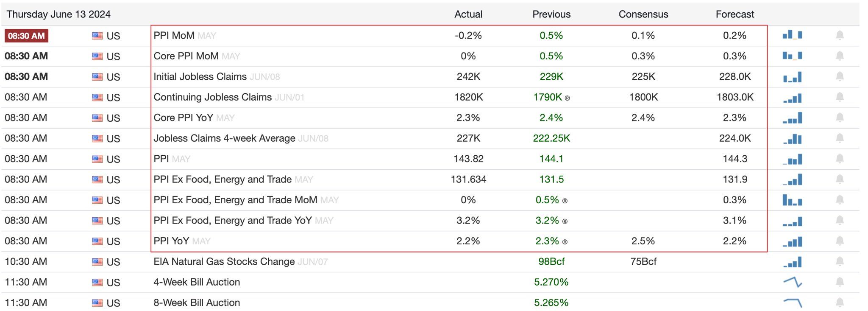
Task: Click the highlighted 08:30 AM time badge
Action: pyautogui.click(x=26, y=36)
